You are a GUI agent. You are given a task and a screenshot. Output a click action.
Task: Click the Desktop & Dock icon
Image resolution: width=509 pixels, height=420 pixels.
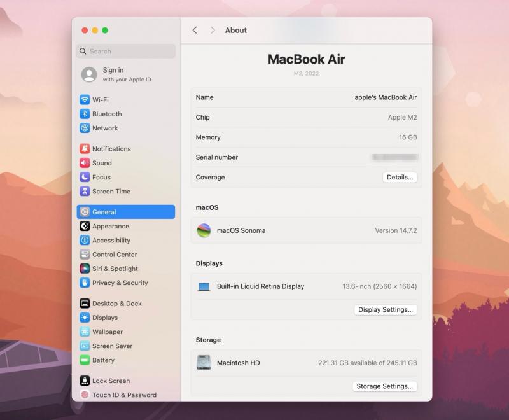85,304
